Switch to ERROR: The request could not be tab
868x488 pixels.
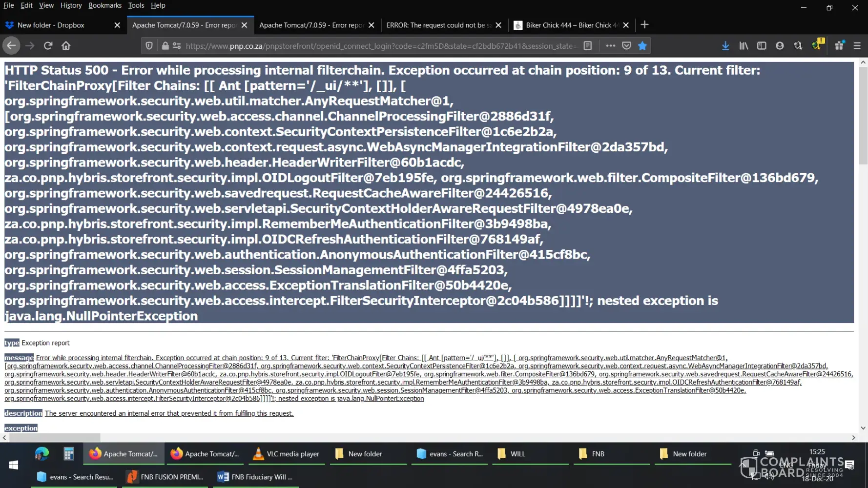pyautogui.click(x=444, y=25)
